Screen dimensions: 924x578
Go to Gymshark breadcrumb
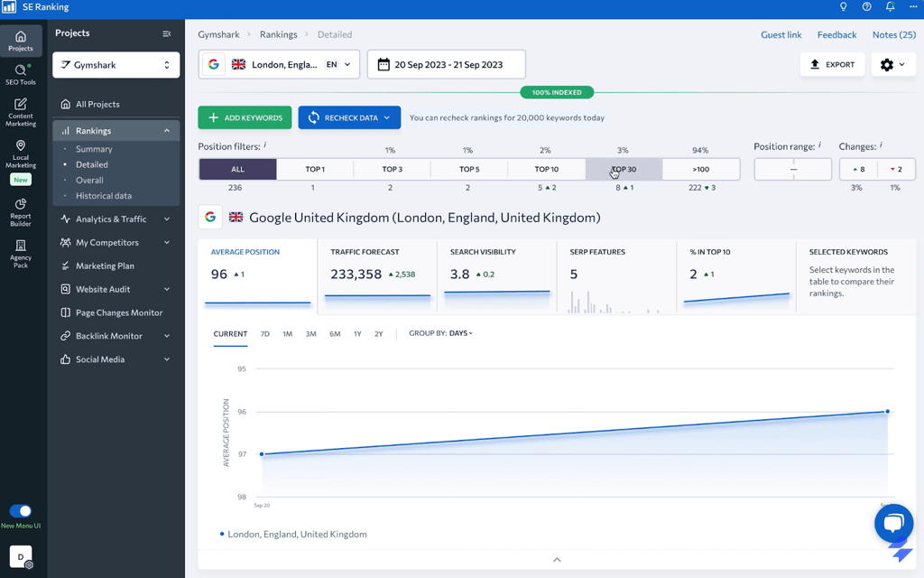(218, 34)
